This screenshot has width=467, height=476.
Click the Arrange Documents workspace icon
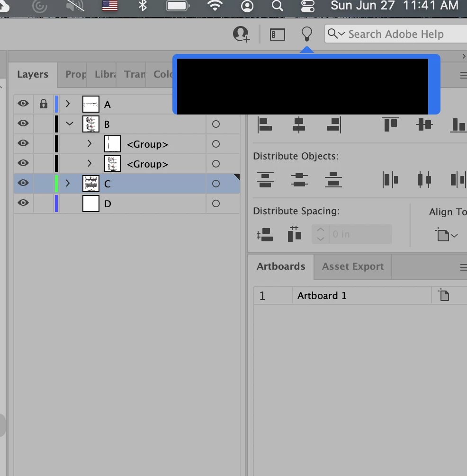[278, 34]
